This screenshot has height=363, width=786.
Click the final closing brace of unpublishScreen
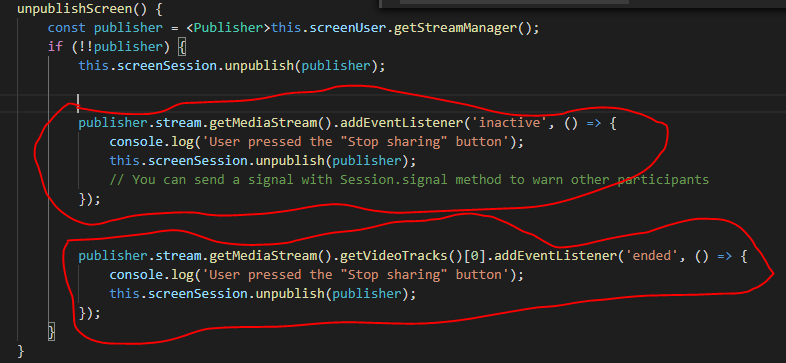tap(21, 350)
